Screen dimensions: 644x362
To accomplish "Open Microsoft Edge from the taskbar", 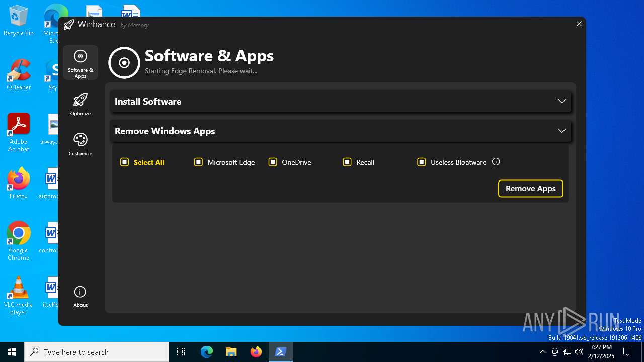I will pyautogui.click(x=207, y=352).
